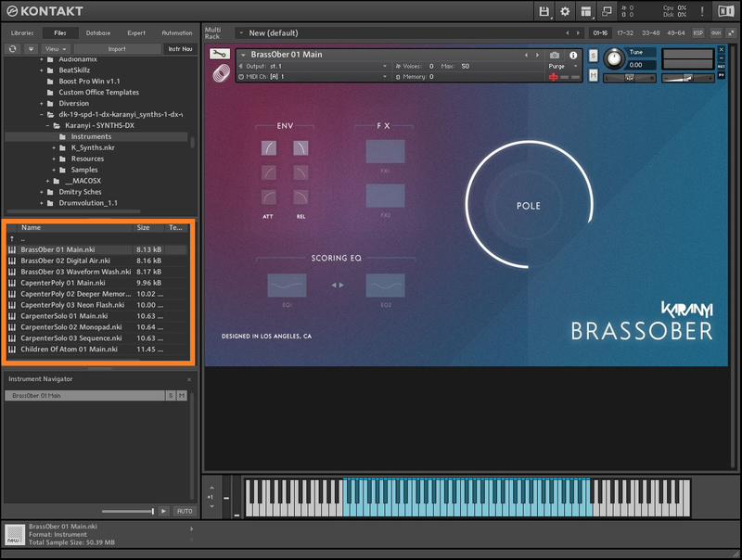Open the View dropdown in browser

56,48
